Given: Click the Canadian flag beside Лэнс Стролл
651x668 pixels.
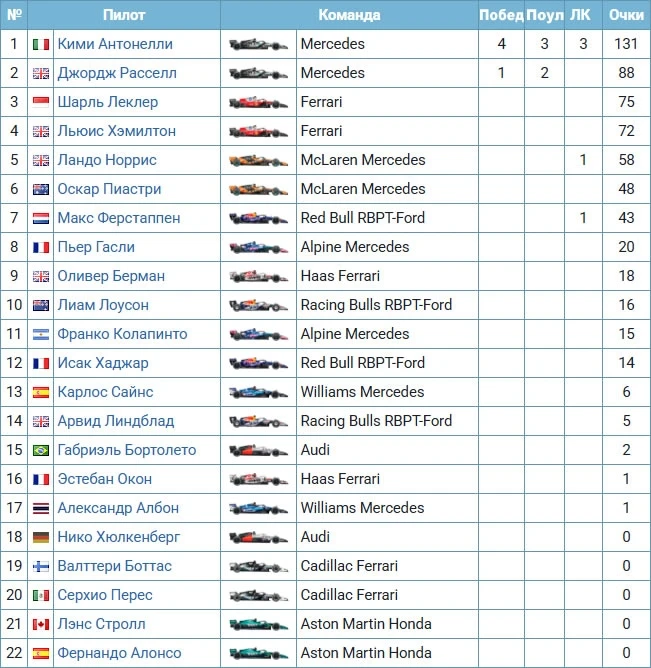Looking at the screenshot, I should (x=41, y=625).
